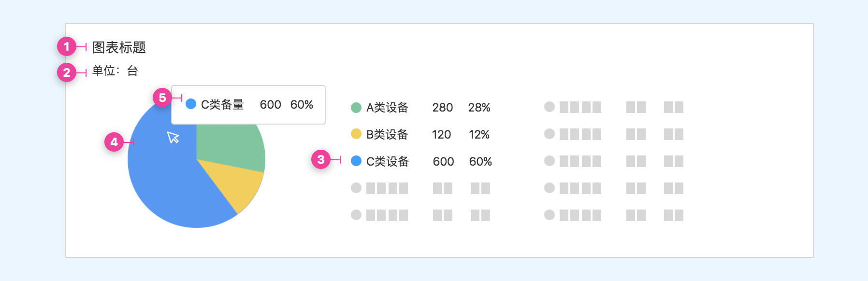The width and height of the screenshot is (868, 281).
Task: Click the C类备量 tooltip text
Action: coord(222,105)
